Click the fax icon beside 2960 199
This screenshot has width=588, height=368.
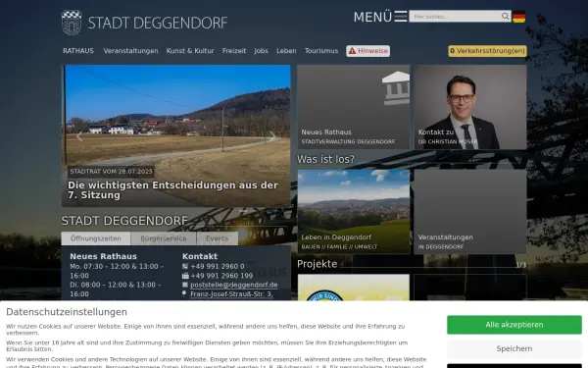click(185, 276)
